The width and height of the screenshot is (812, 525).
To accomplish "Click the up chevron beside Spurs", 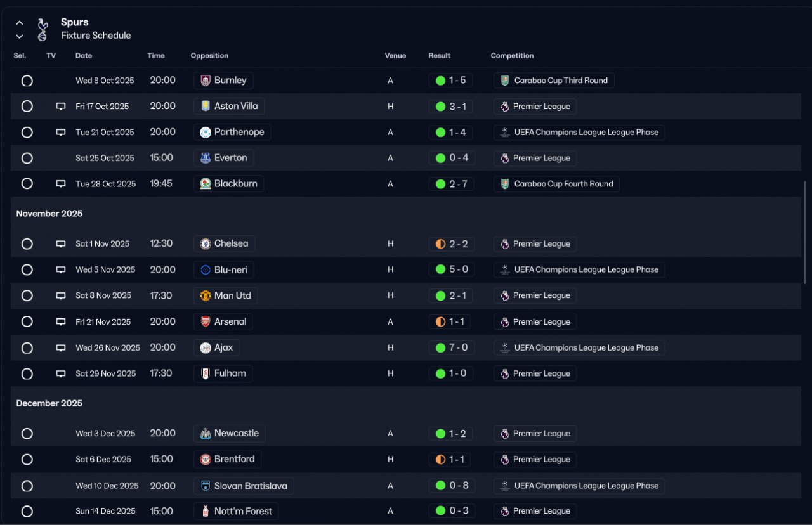I will 20,23.
